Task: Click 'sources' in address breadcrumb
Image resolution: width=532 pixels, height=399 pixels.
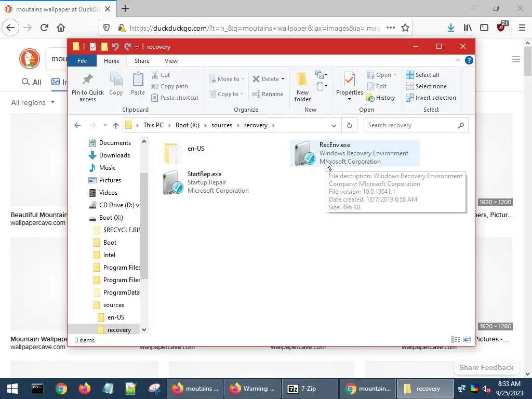Action: click(x=221, y=125)
